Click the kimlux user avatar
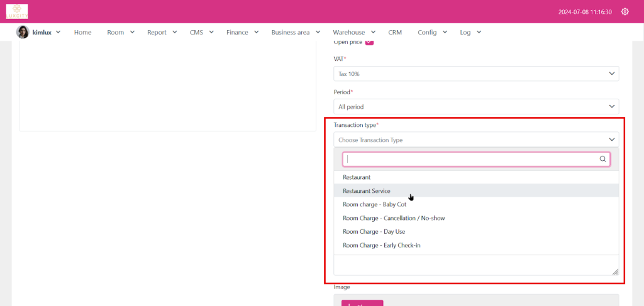Image resolution: width=644 pixels, height=306 pixels. (23, 32)
